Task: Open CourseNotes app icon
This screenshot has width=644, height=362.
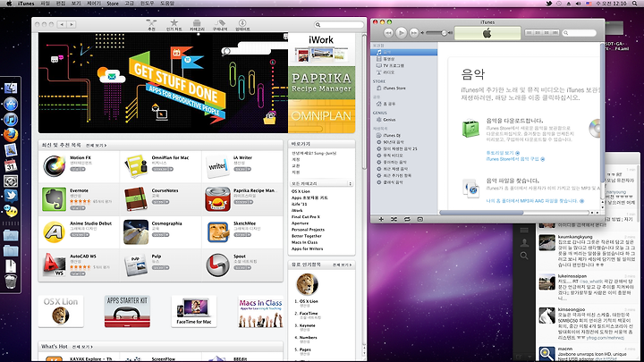Action: [136, 199]
